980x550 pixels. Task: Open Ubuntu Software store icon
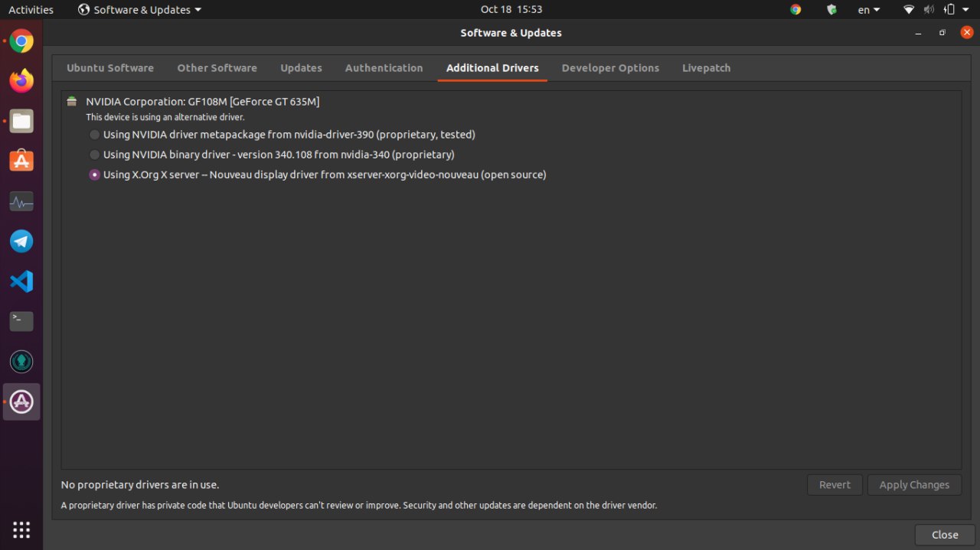[21, 161]
